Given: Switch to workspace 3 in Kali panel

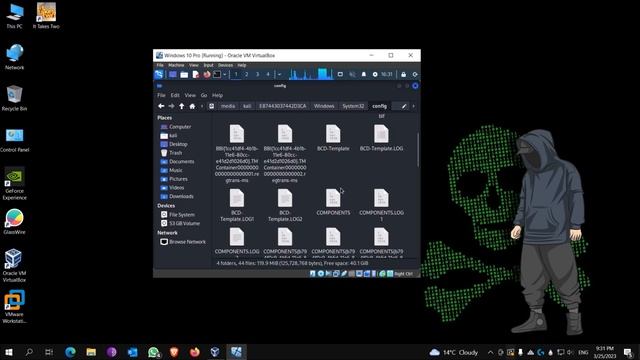Looking at the screenshot, I should click(257, 74).
